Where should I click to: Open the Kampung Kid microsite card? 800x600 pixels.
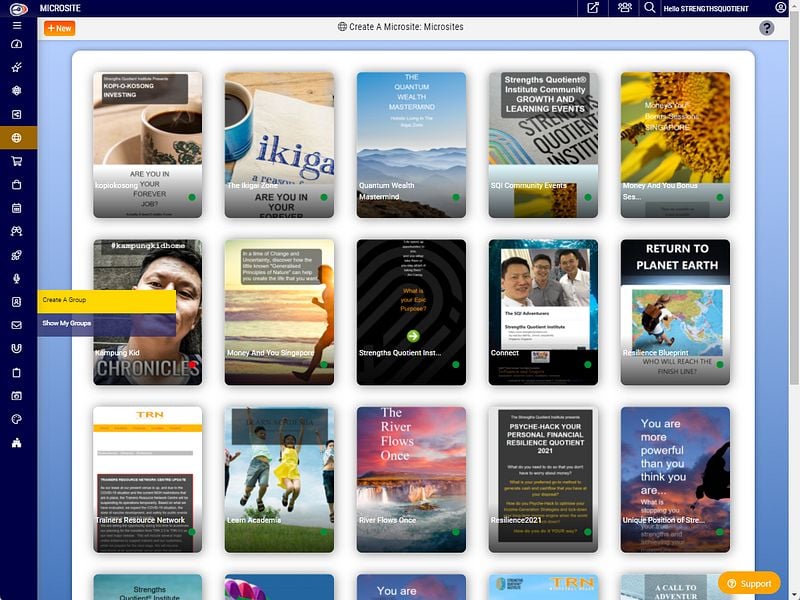click(x=147, y=312)
